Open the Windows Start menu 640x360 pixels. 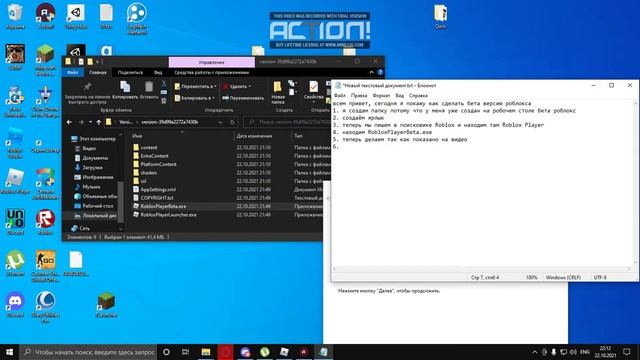coord(9,352)
